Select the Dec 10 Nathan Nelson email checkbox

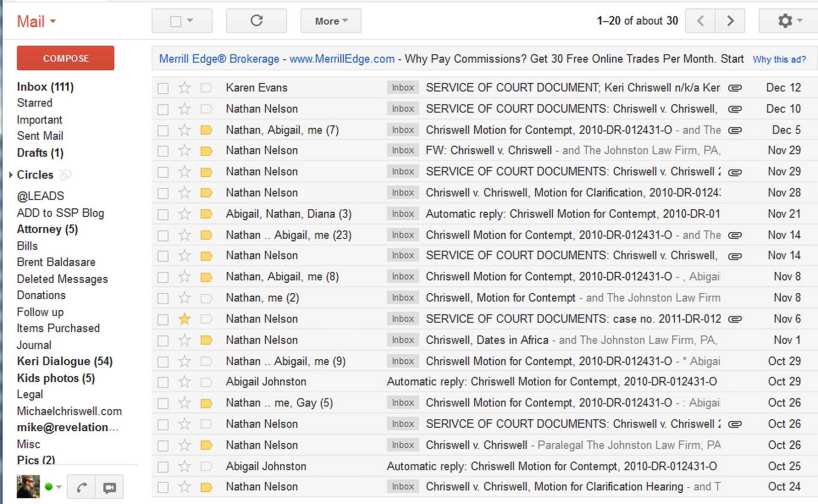(163, 109)
